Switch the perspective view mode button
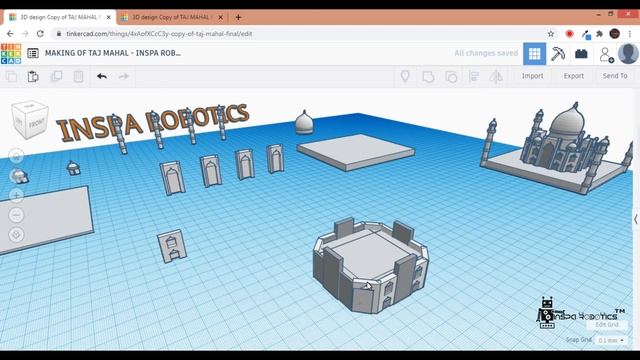 tap(17, 235)
